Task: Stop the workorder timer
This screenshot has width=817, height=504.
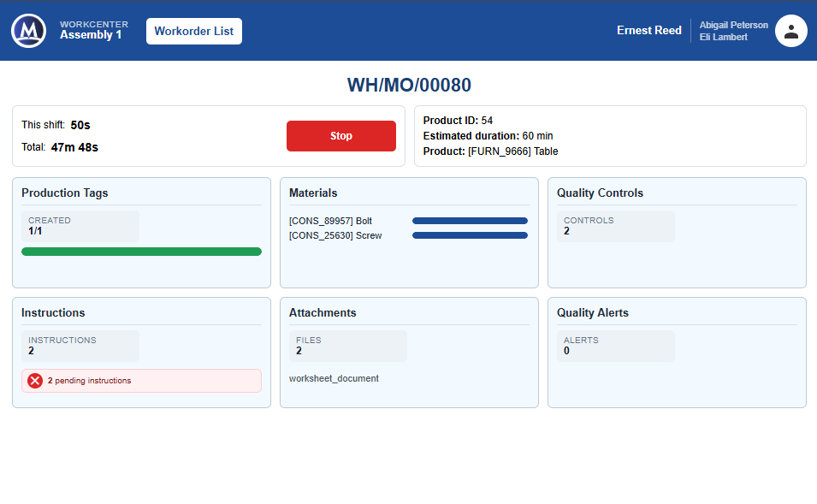Action: [341, 136]
